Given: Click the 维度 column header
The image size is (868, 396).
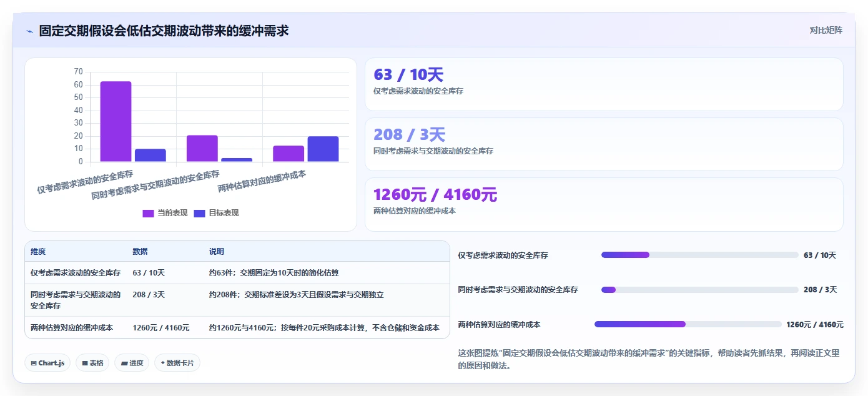Looking at the screenshot, I should click(38, 252).
